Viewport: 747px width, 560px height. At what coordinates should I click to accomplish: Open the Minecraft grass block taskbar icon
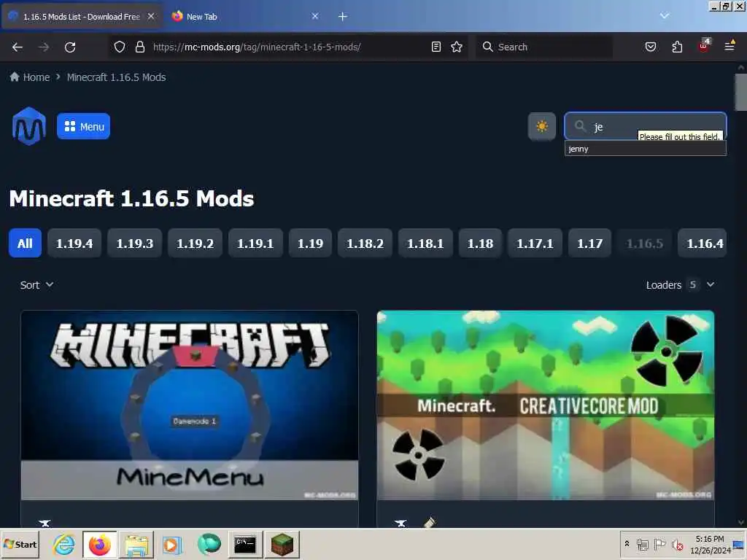point(282,544)
